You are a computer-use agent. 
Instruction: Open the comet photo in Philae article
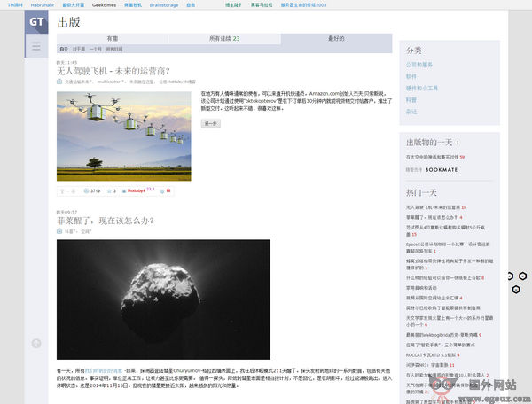(163, 299)
